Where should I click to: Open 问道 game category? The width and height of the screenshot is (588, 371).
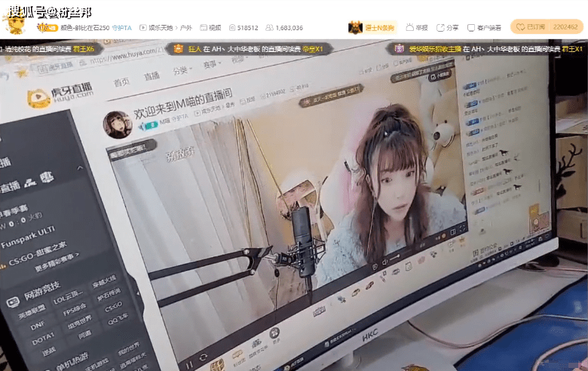[x=84, y=334]
